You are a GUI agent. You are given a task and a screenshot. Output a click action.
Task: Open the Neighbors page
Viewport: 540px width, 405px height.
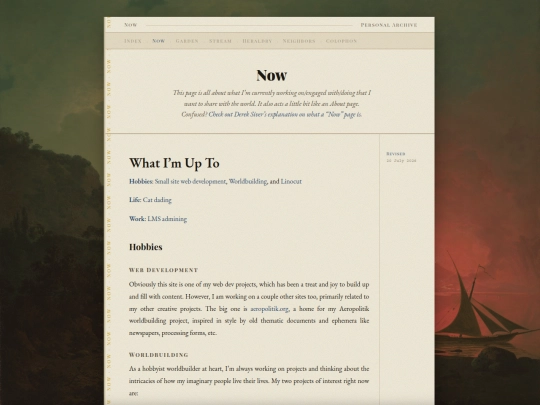[299, 41]
